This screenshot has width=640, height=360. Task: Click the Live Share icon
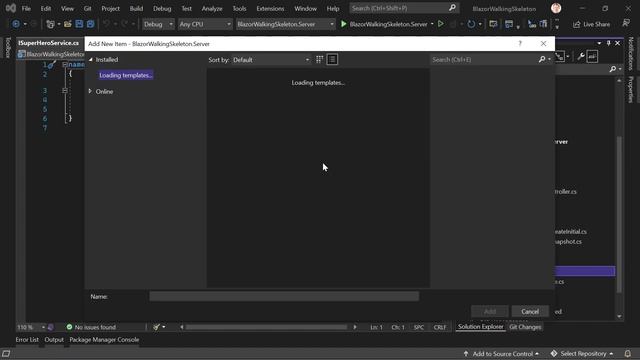click(x=576, y=24)
